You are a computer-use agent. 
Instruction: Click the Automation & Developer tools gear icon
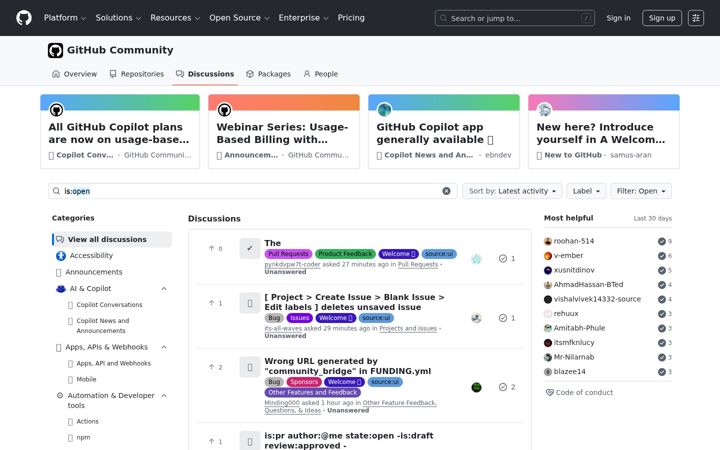click(60, 395)
